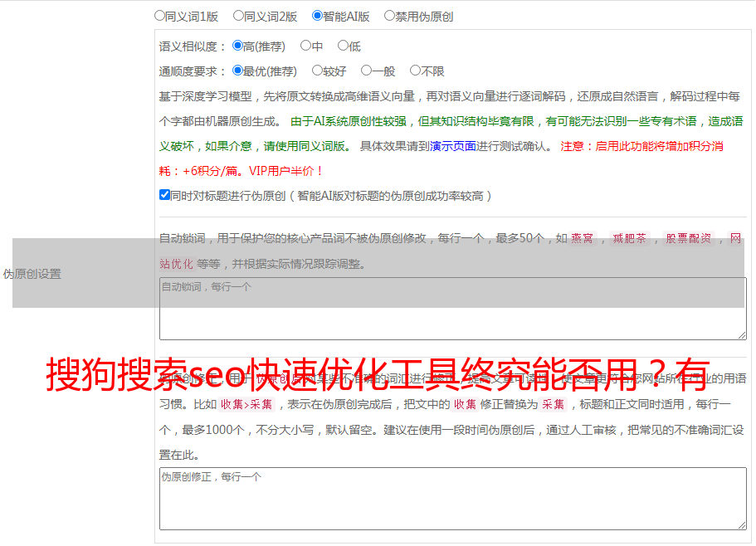756x546 pixels.
Task: Click the 收集>采集 example tag
Action: point(246,404)
